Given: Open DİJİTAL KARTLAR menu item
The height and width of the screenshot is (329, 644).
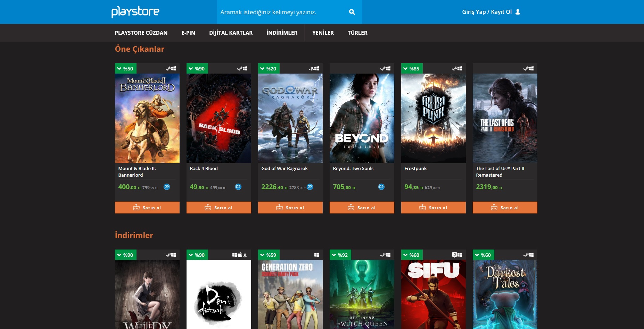Looking at the screenshot, I should coord(231,33).
